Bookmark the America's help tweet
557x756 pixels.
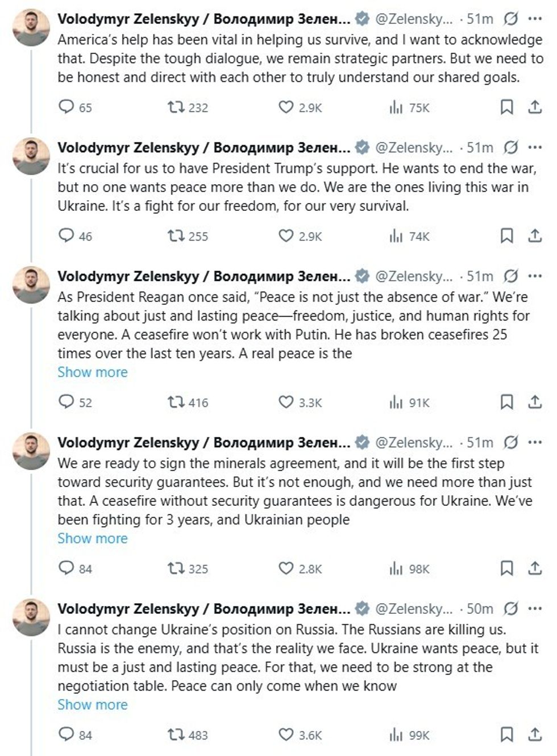[506, 107]
